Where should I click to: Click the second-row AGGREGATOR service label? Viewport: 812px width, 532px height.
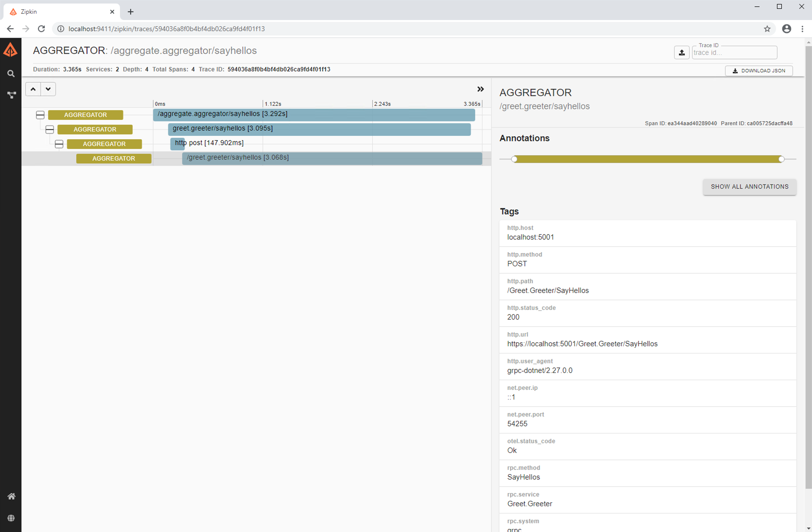point(95,129)
